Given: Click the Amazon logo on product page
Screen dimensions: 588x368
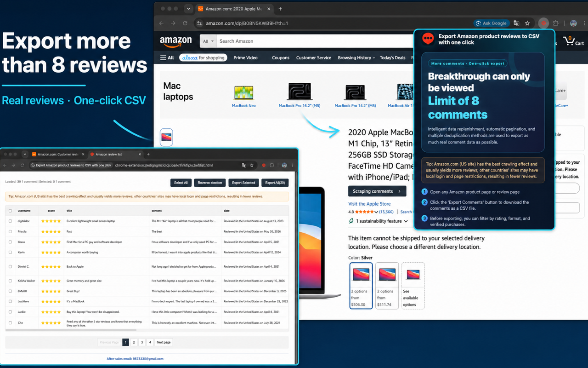Looking at the screenshot, I should pos(176,41).
